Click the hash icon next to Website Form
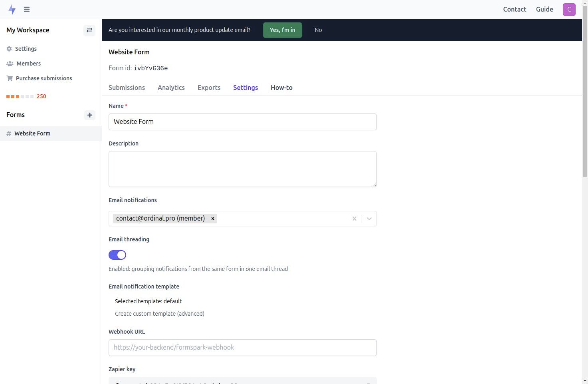The height and width of the screenshot is (384, 588). click(8, 133)
